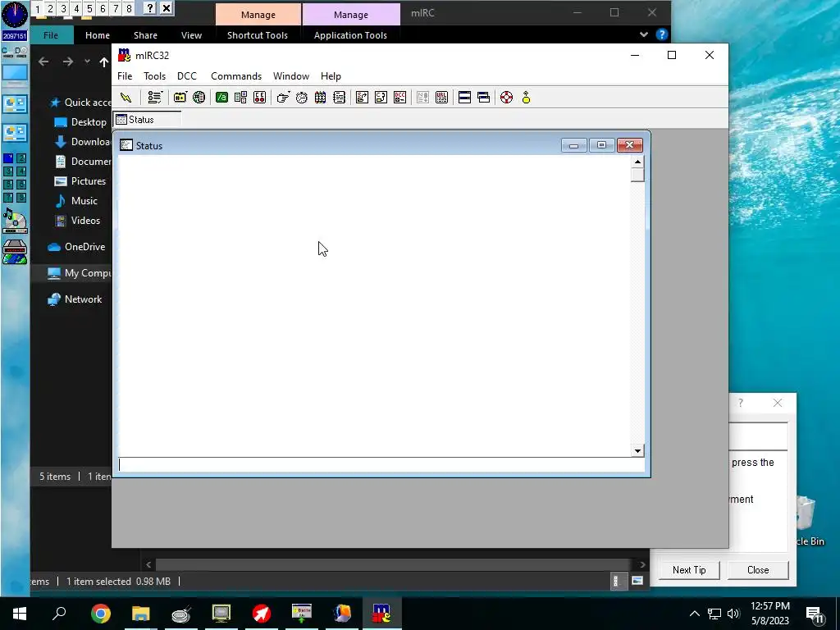Click the globe Channels List icon
This screenshot has height=630, width=840.
tap(199, 98)
